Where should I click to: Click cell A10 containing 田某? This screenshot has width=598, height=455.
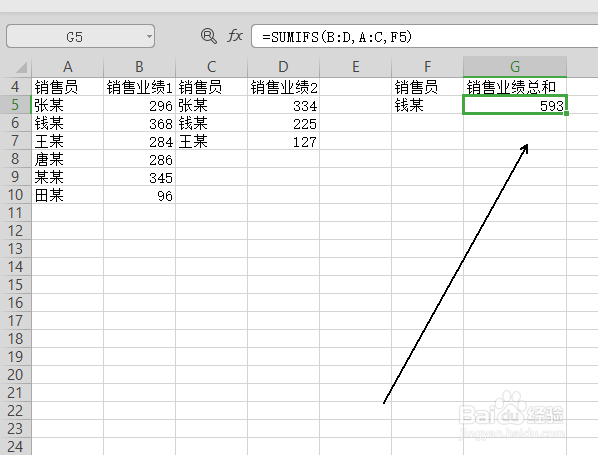coord(68,195)
